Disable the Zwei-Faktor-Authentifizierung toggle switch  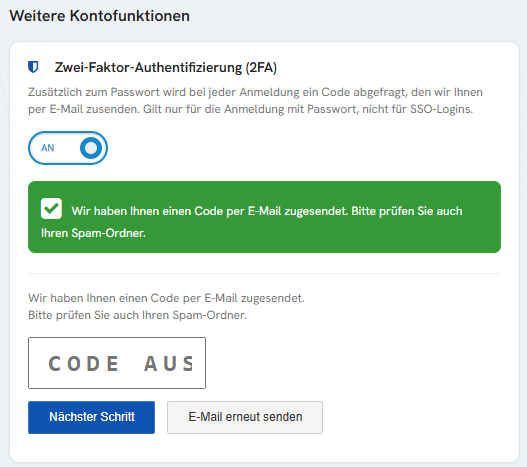[68, 148]
